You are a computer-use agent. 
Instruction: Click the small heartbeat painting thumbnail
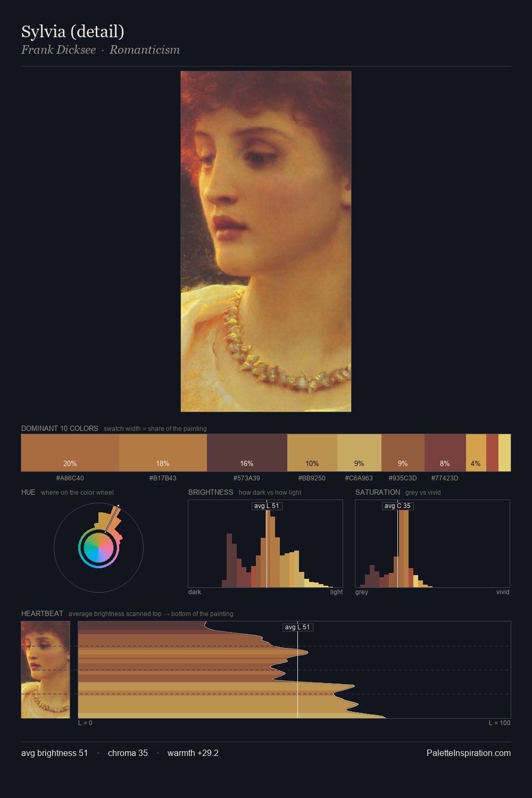pyautogui.click(x=46, y=670)
